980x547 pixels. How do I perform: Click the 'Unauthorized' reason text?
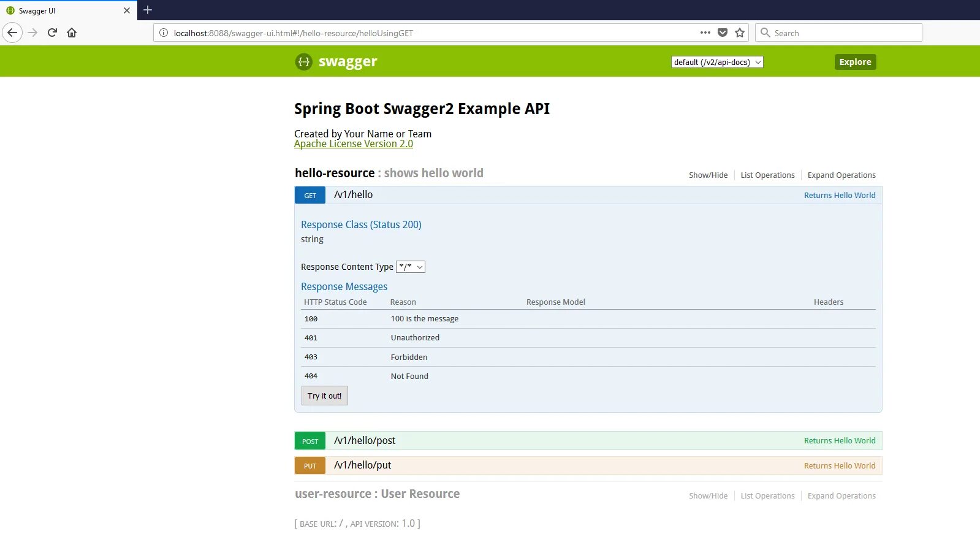click(x=415, y=337)
